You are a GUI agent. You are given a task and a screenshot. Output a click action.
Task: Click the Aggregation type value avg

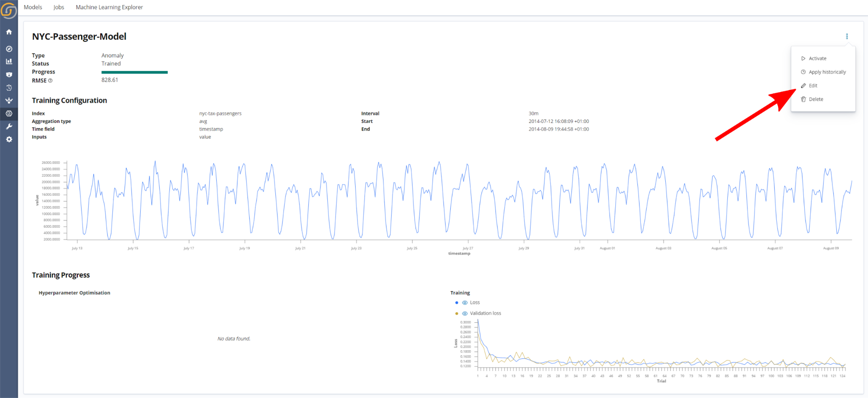203,121
